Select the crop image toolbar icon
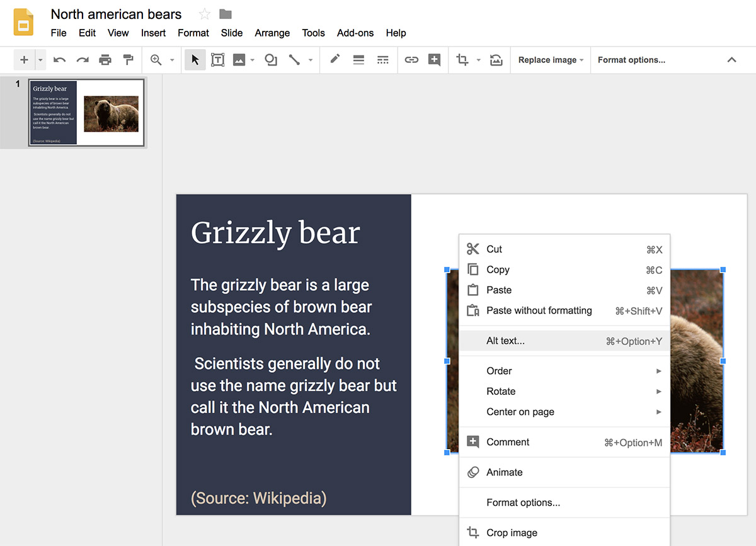The height and width of the screenshot is (546, 756). 462,60
